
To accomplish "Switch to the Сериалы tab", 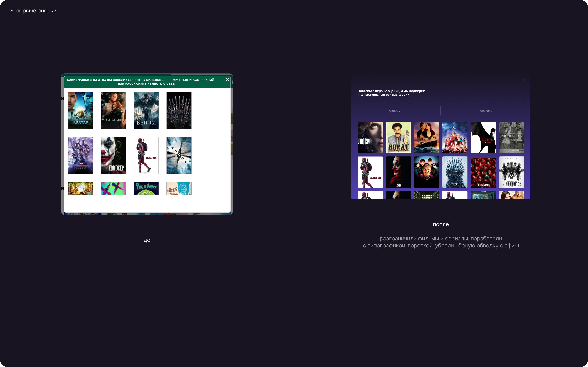I will 486,111.
